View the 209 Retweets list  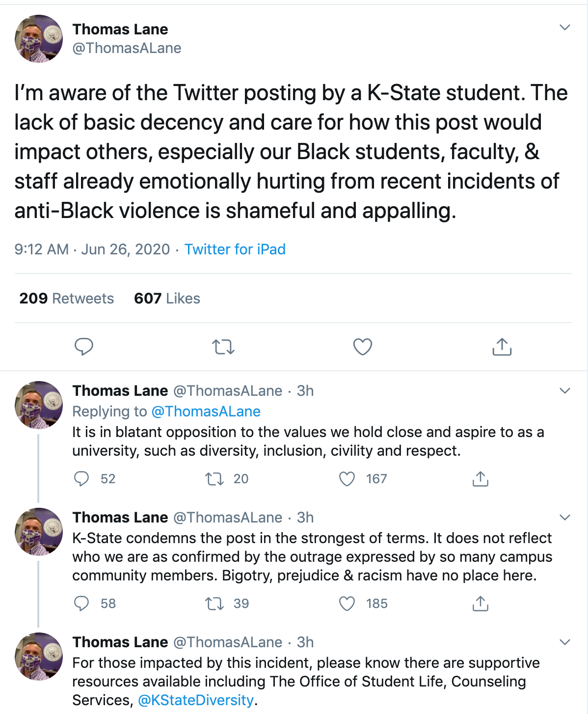point(66,298)
